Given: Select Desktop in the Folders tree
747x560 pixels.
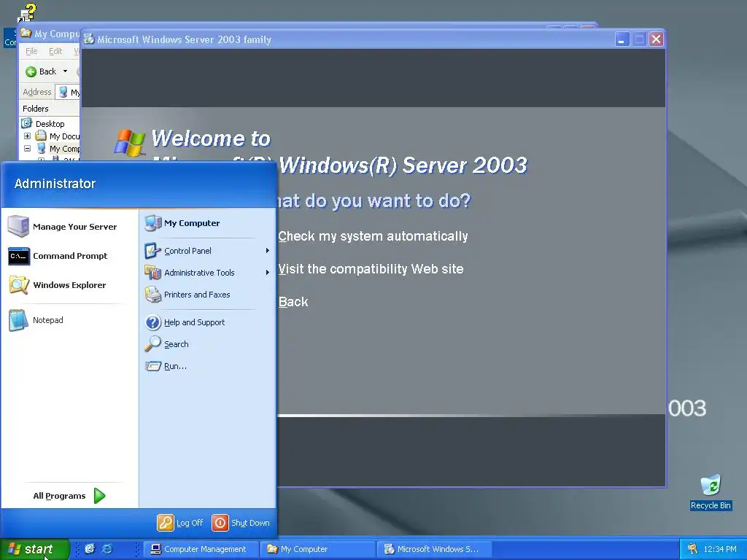Looking at the screenshot, I should [x=50, y=124].
